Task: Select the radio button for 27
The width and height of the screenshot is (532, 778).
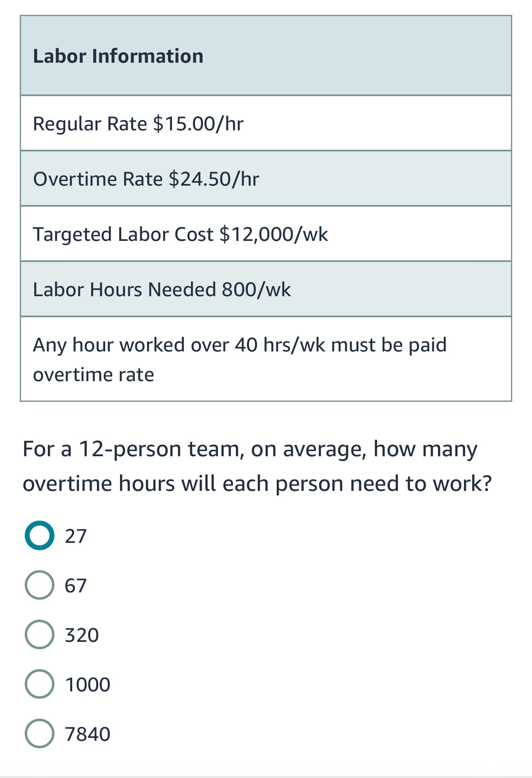Action: pyautogui.click(x=40, y=535)
